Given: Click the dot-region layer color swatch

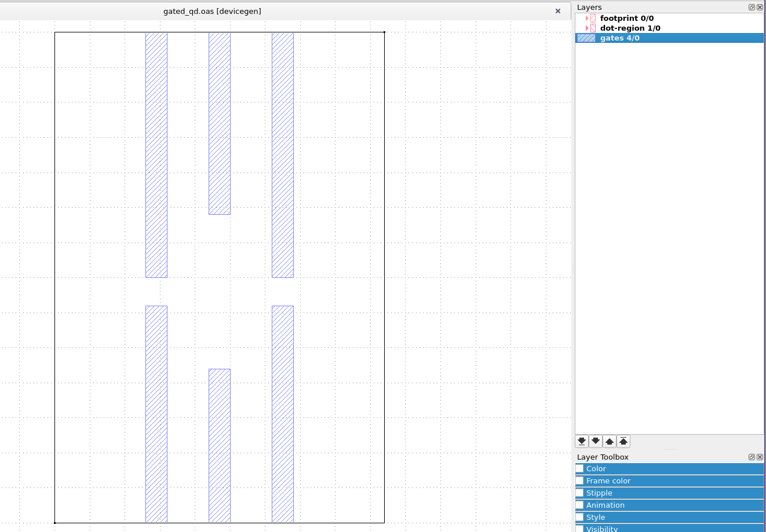Looking at the screenshot, I should (x=593, y=28).
